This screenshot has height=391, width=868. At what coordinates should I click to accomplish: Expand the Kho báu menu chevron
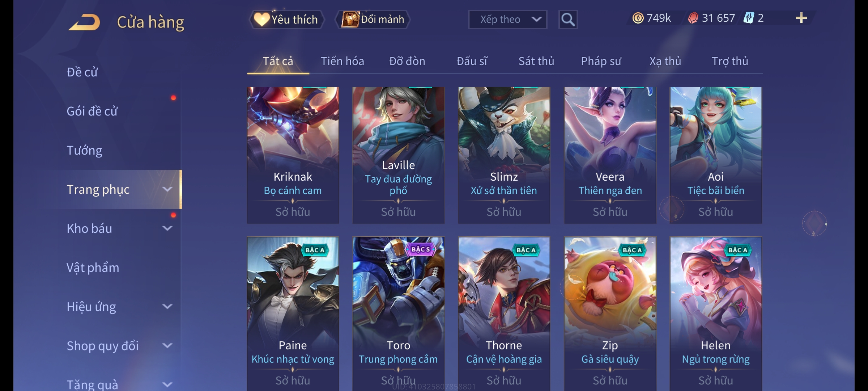tap(167, 228)
